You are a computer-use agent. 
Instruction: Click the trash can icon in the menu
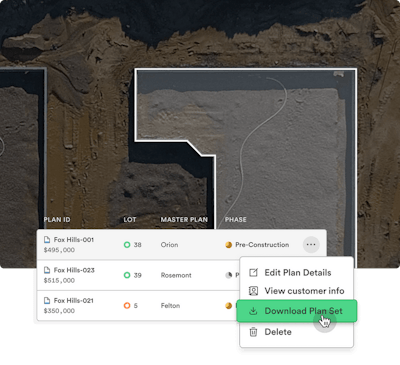point(253,332)
